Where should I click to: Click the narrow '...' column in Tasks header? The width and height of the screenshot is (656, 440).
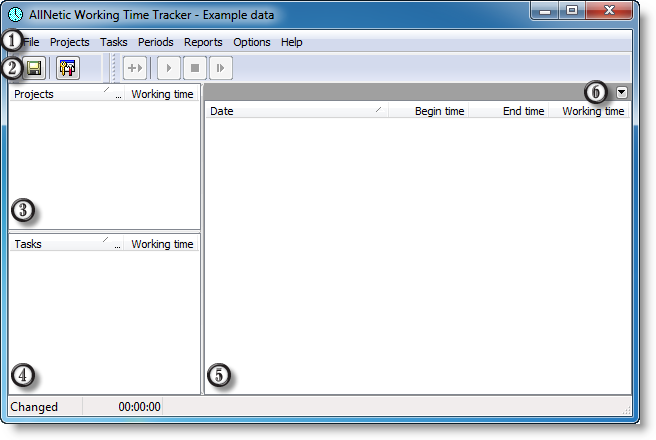pyautogui.click(x=118, y=244)
